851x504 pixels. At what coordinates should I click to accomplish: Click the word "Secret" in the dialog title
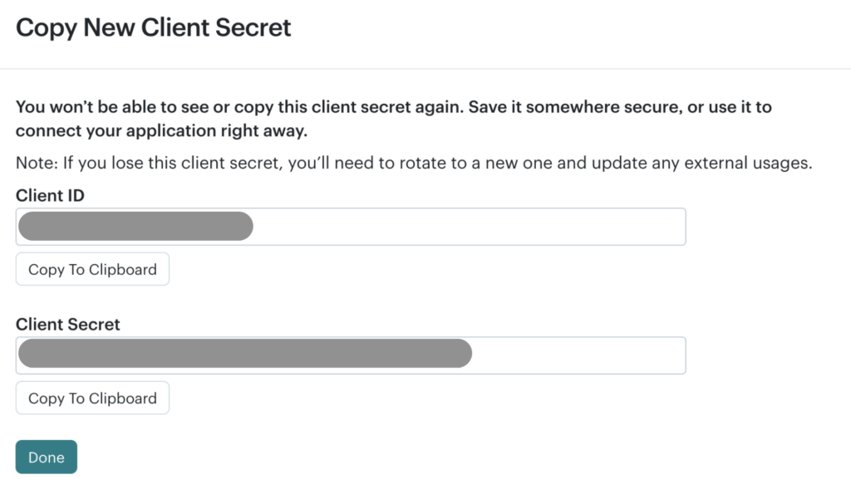point(253,27)
